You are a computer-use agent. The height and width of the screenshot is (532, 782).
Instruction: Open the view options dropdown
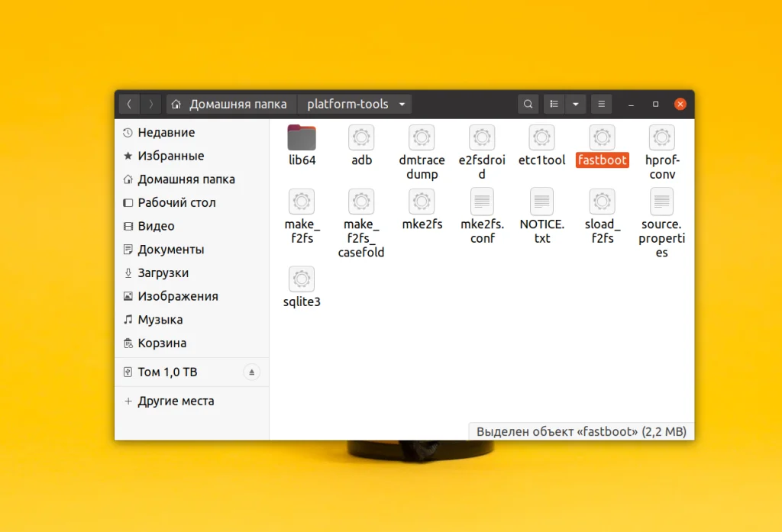[x=575, y=104]
